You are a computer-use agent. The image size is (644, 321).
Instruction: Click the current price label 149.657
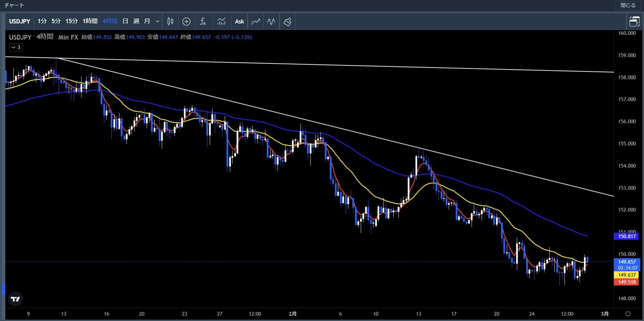point(627,262)
